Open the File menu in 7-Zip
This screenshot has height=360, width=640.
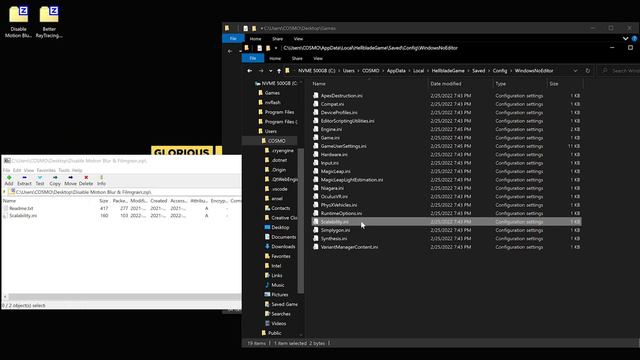pos(7,170)
